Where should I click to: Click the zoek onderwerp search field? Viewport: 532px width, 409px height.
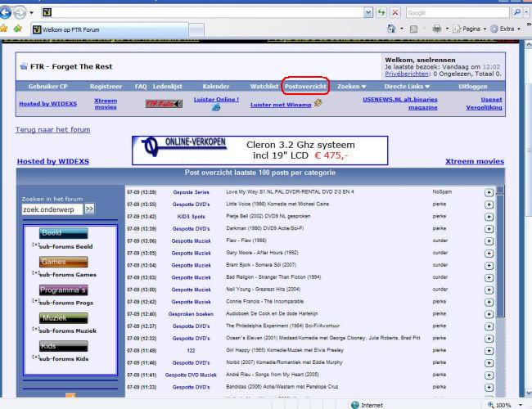coord(52,209)
